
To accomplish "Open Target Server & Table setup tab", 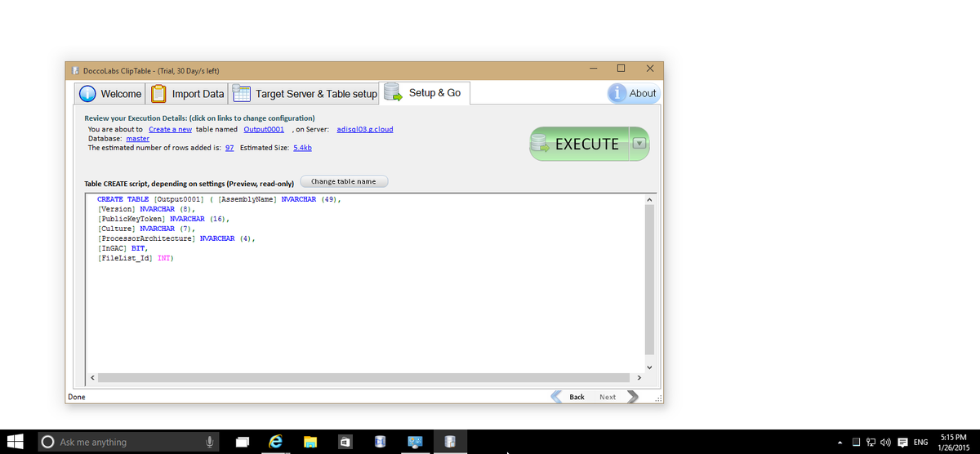I will coord(305,94).
